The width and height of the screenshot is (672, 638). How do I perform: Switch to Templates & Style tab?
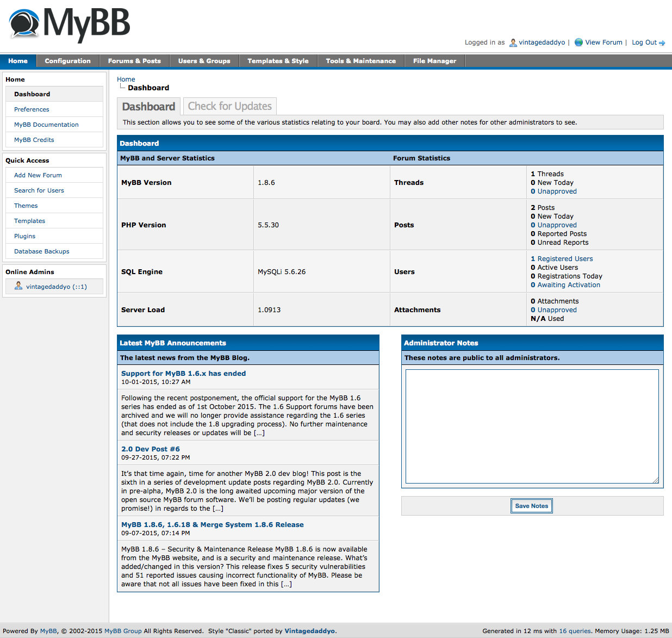pos(278,61)
